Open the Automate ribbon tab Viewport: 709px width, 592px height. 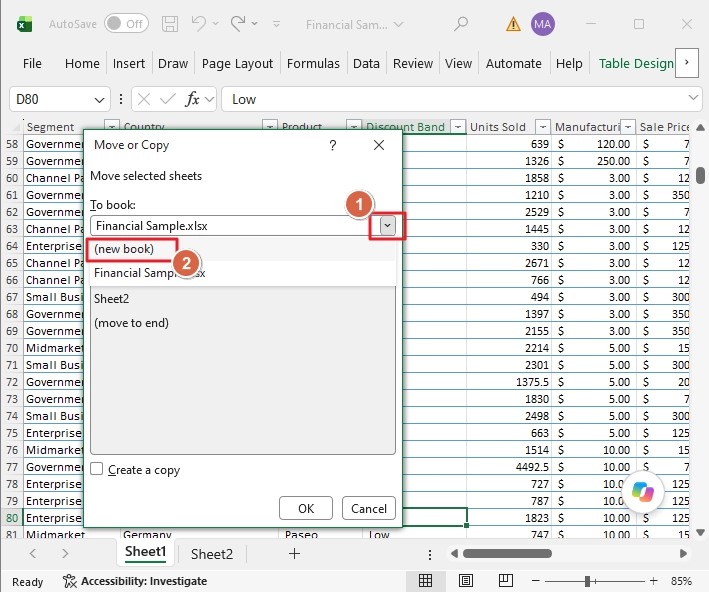pyautogui.click(x=514, y=63)
